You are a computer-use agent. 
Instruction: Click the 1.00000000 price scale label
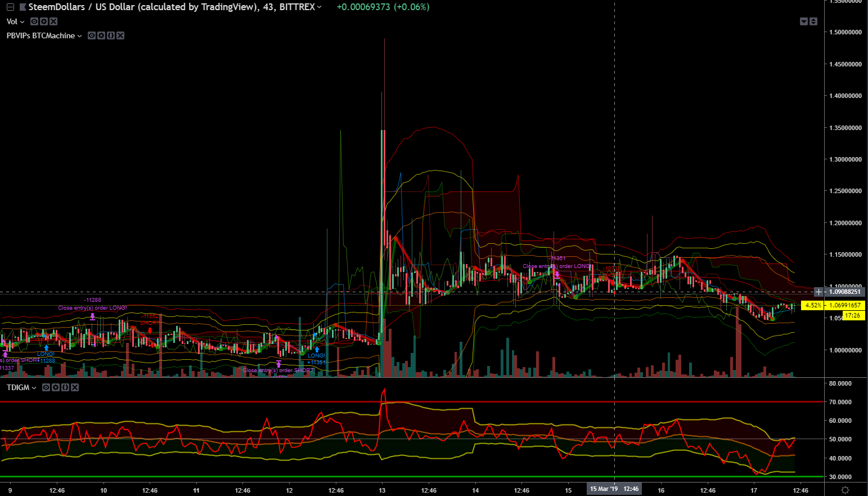click(845, 350)
